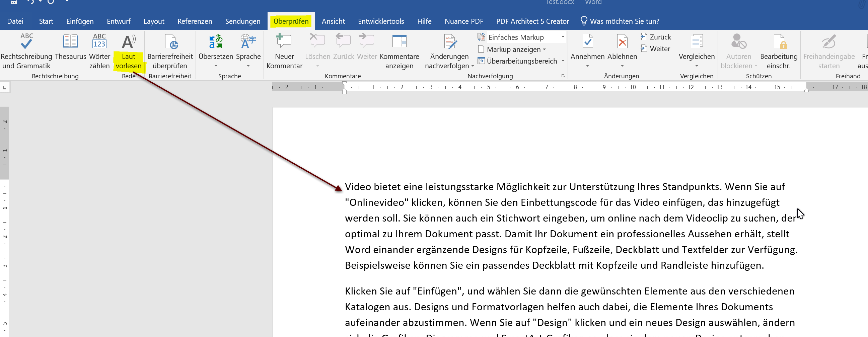Viewport: 868px width, 337px height.
Task: Expand the Vergleichen dropdown arrow
Action: (x=697, y=66)
